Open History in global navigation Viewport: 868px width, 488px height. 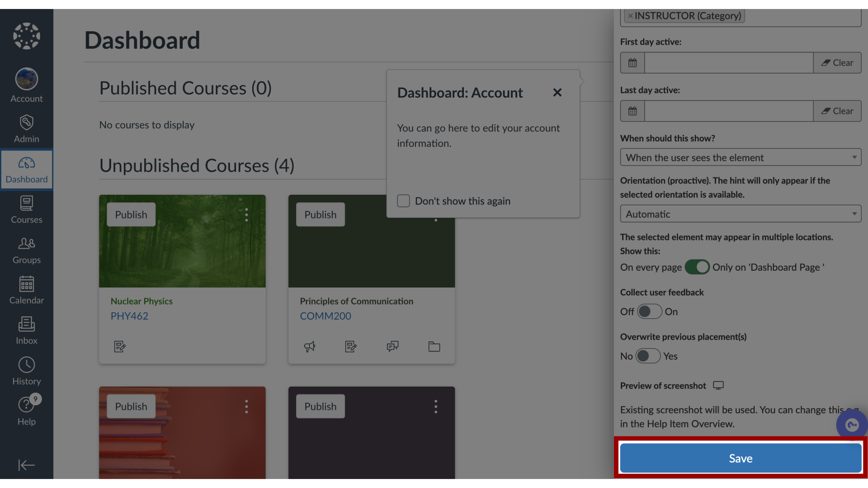point(27,371)
